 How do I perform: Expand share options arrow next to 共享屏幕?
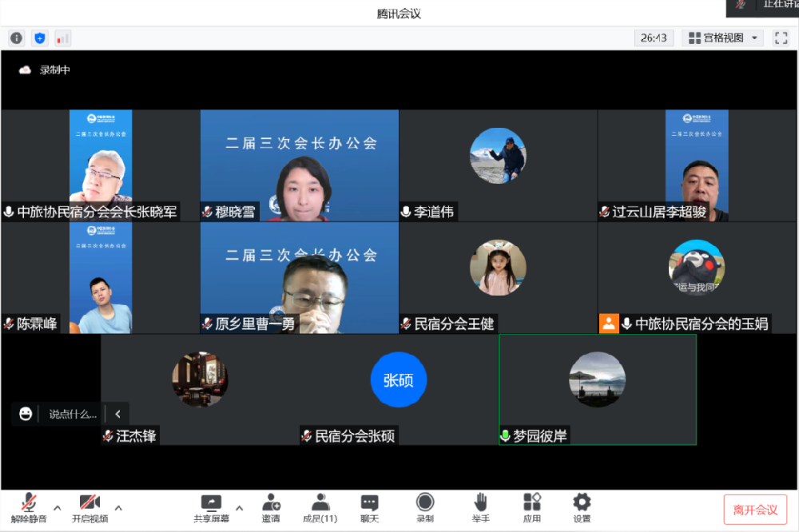click(x=240, y=508)
